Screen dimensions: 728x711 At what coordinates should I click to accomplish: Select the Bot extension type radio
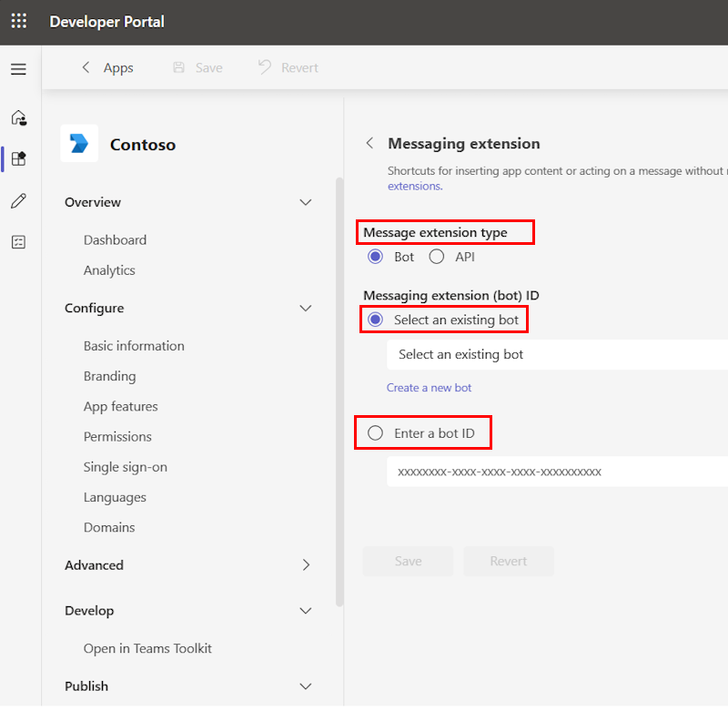pos(375,257)
